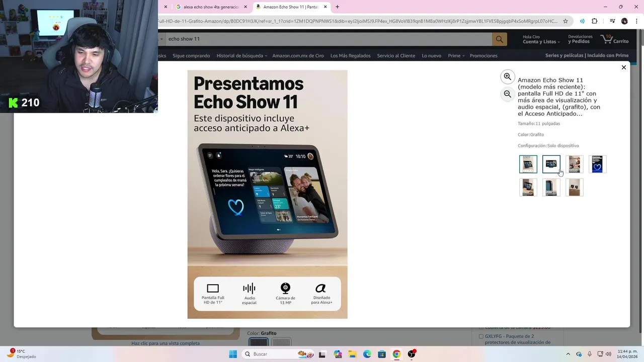Open Sigue comprando link
Viewport: 644px width, 362px height.
191,56
